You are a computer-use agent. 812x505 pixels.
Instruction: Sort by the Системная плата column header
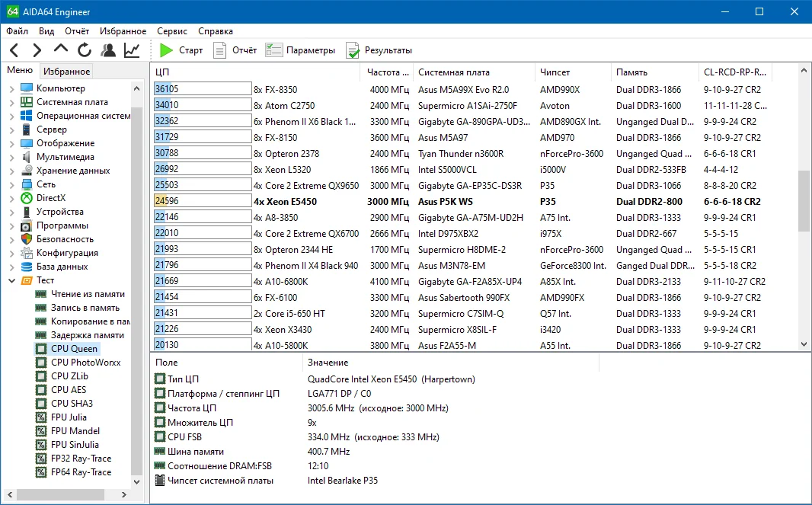pos(473,72)
